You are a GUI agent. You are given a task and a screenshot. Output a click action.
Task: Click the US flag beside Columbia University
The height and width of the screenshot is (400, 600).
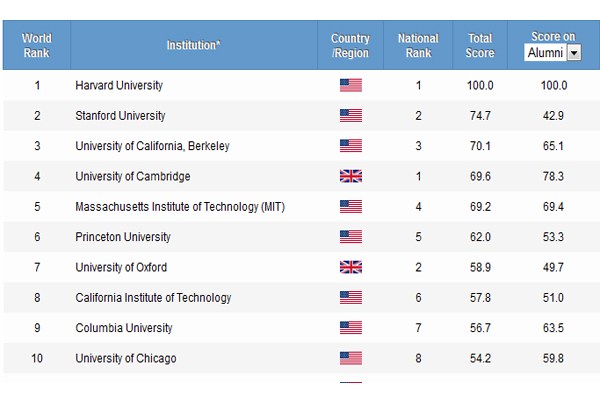(x=350, y=328)
